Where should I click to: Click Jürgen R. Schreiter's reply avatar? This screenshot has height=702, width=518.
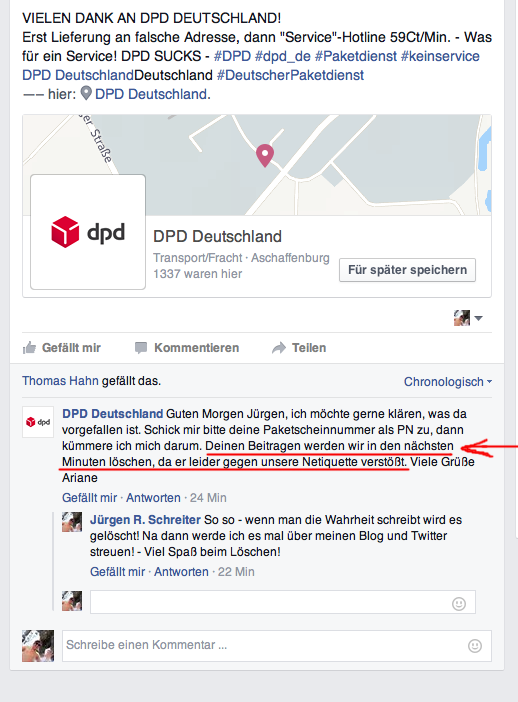tap(72, 522)
